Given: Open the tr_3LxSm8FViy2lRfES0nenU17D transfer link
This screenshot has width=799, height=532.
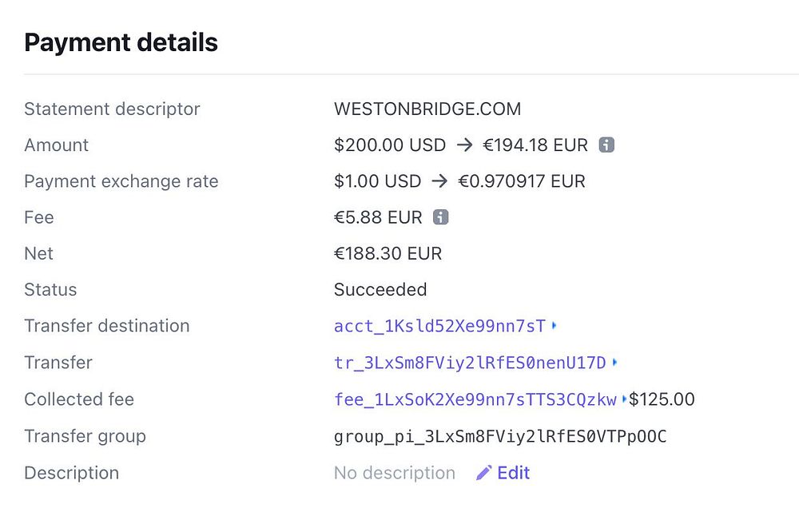Looking at the screenshot, I should coord(470,363).
